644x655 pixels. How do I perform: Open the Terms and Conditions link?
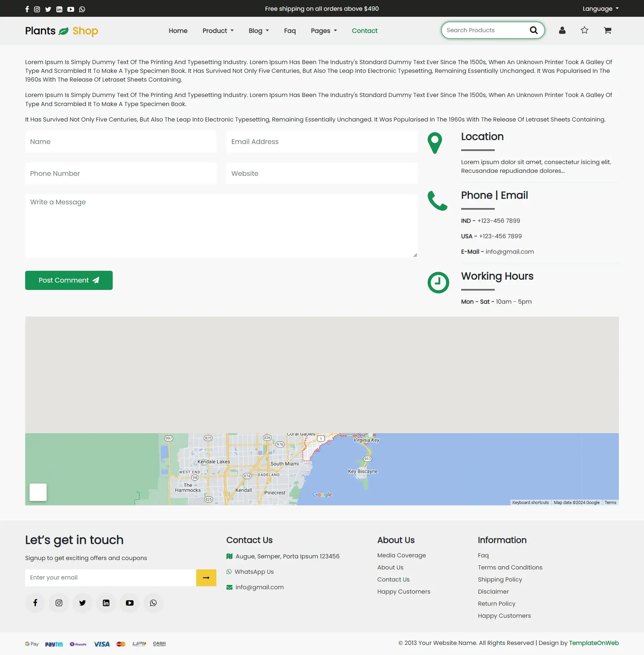click(510, 567)
